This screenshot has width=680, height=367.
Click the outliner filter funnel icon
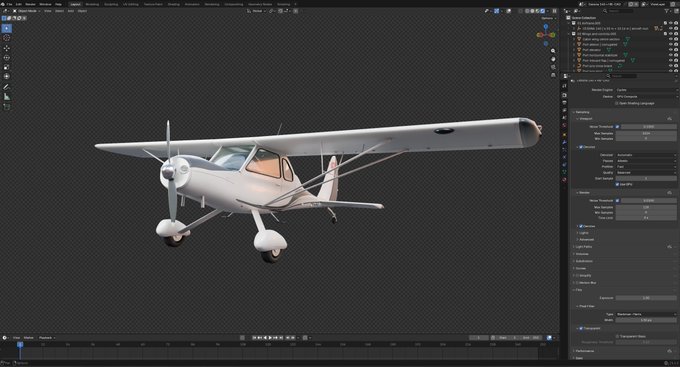tap(667, 11)
